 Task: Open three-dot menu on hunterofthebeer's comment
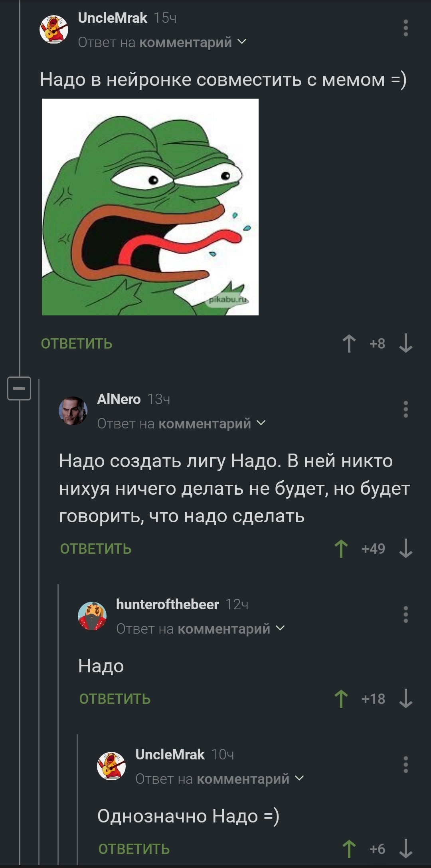pyautogui.click(x=405, y=614)
